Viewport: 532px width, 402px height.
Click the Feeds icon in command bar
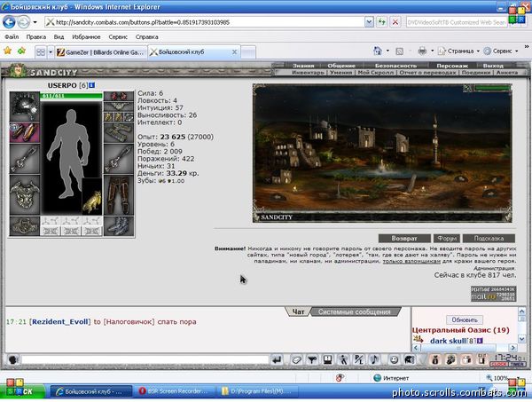tap(400, 51)
